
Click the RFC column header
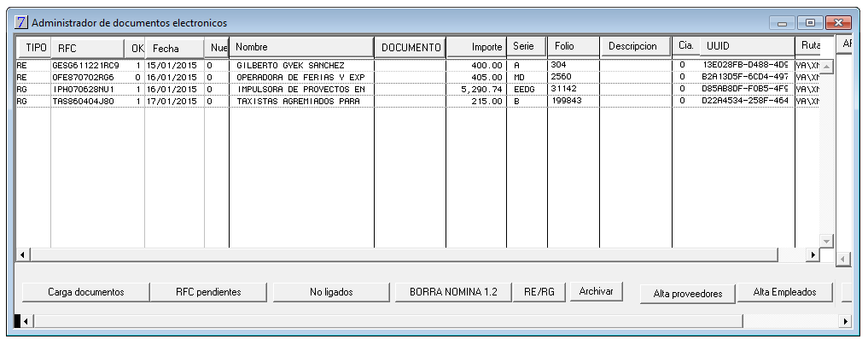[x=87, y=48]
